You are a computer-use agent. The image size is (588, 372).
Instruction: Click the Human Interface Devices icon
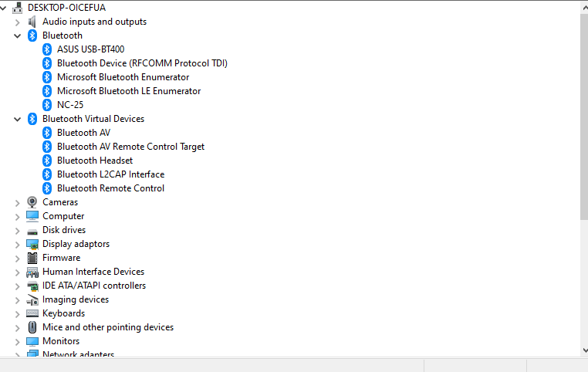32,272
